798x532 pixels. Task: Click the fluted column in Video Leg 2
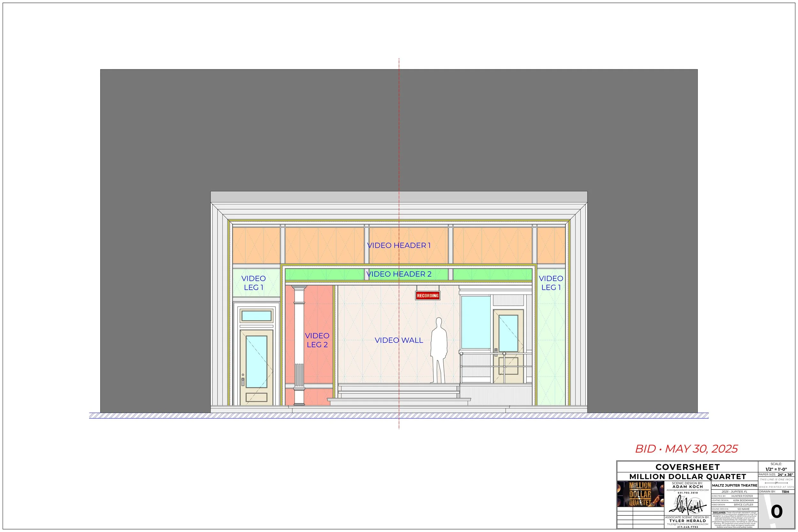click(x=299, y=345)
